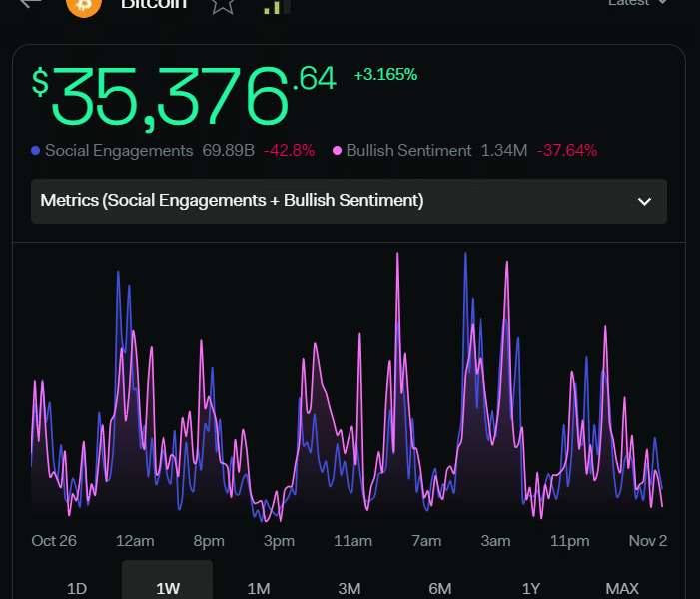Open the Metrics dropdown selector
Viewport: 700px width, 599px height.
(349, 201)
